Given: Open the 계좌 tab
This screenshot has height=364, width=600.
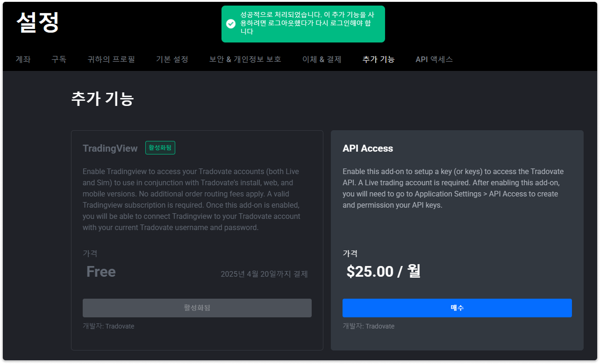Looking at the screenshot, I should click(x=23, y=59).
